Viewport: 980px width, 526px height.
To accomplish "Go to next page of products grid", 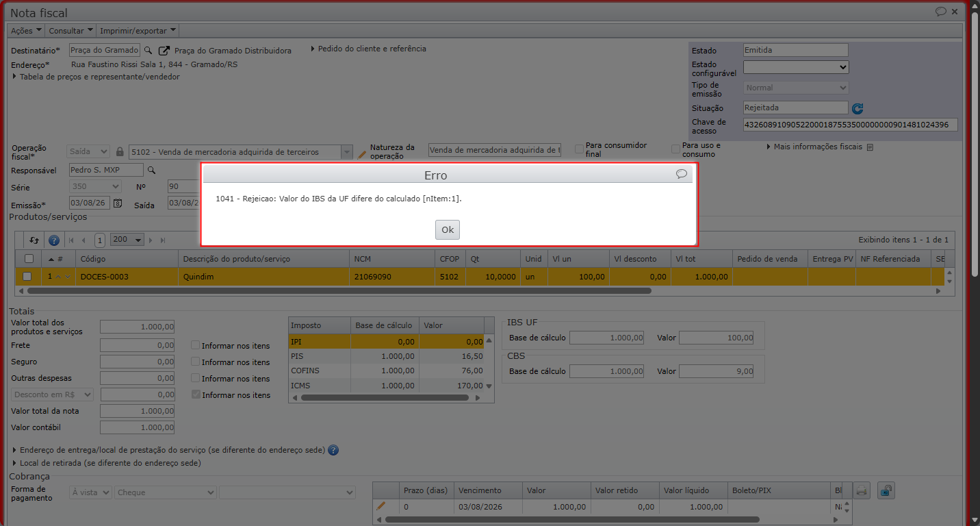I will point(151,240).
